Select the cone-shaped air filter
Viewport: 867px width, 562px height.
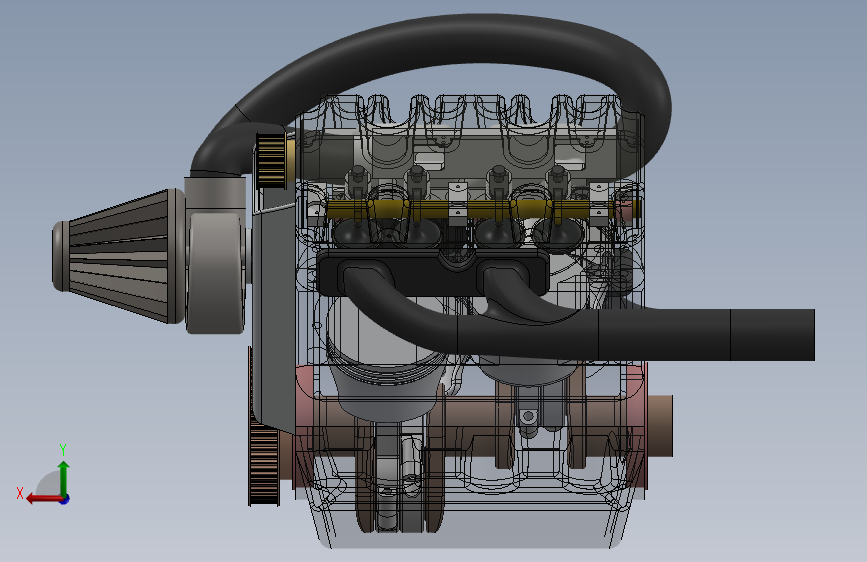(118, 256)
